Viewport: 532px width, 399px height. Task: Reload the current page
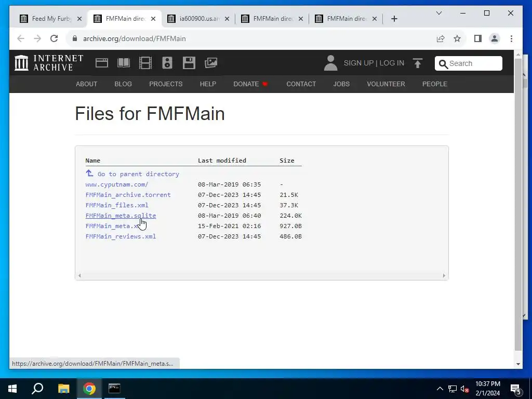tap(54, 38)
